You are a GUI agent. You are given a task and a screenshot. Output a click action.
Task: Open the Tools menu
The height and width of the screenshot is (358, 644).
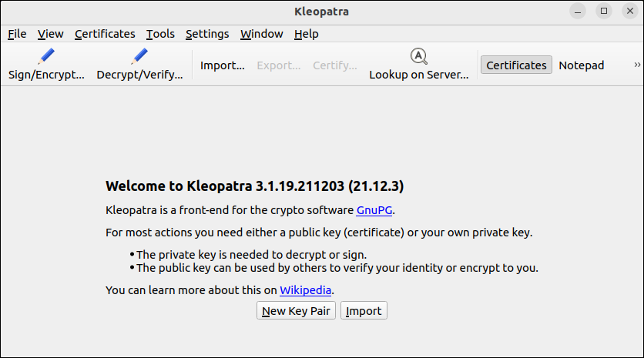point(160,34)
